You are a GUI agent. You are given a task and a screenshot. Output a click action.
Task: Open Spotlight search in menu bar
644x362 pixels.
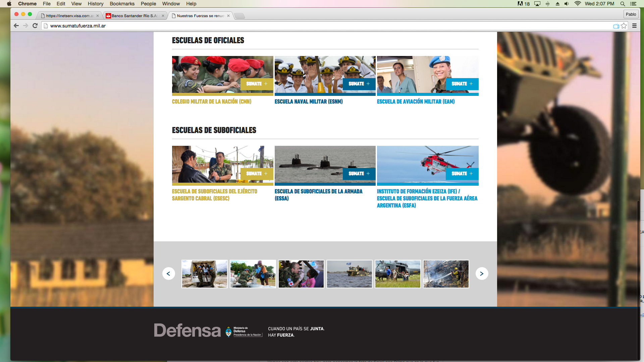pyautogui.click(x=623, y=4)
